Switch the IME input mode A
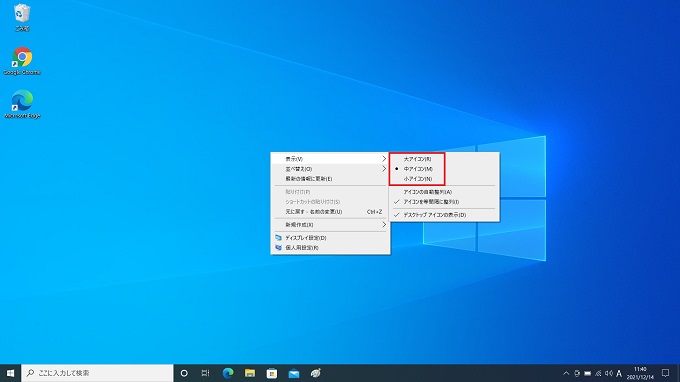680x382 pixels. tap(619, 373)
